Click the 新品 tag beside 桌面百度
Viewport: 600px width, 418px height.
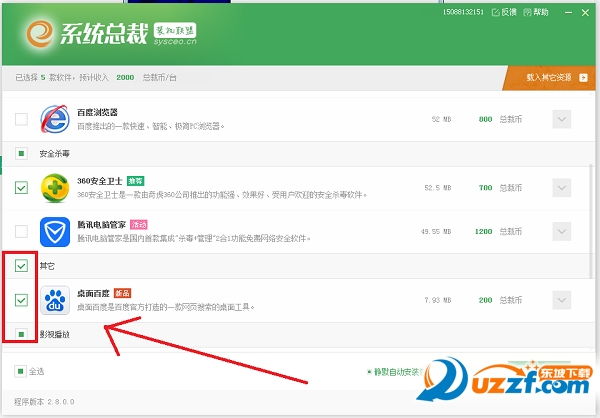pyautogui.click(x=122, y=293)
